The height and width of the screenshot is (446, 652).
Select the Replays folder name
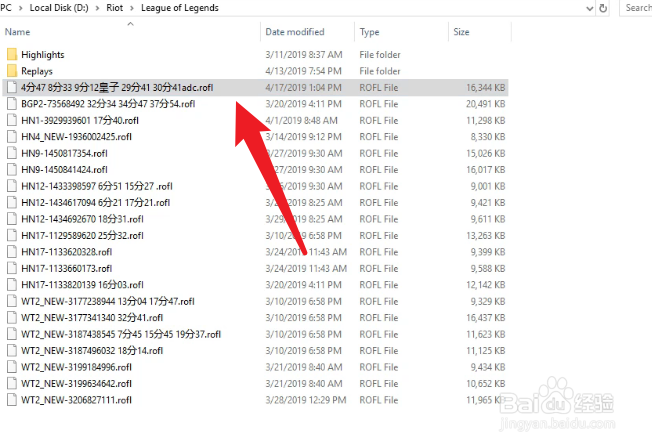point(37,71)
